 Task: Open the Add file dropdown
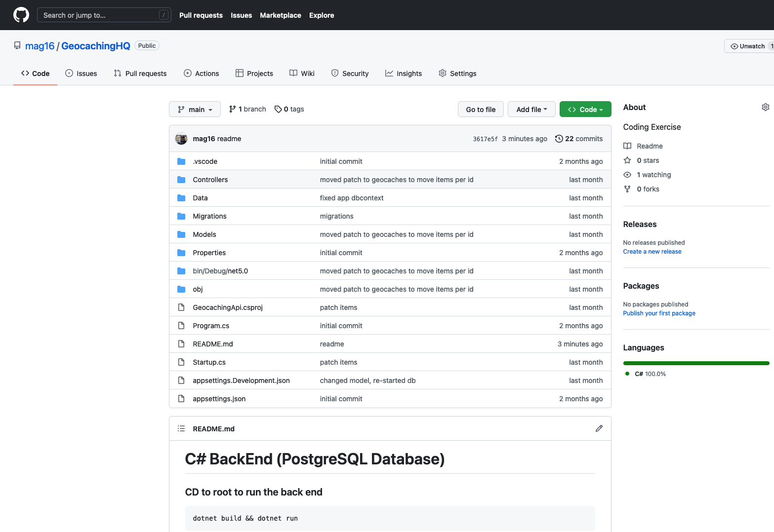pyautogui.click(x=531, y=109)
